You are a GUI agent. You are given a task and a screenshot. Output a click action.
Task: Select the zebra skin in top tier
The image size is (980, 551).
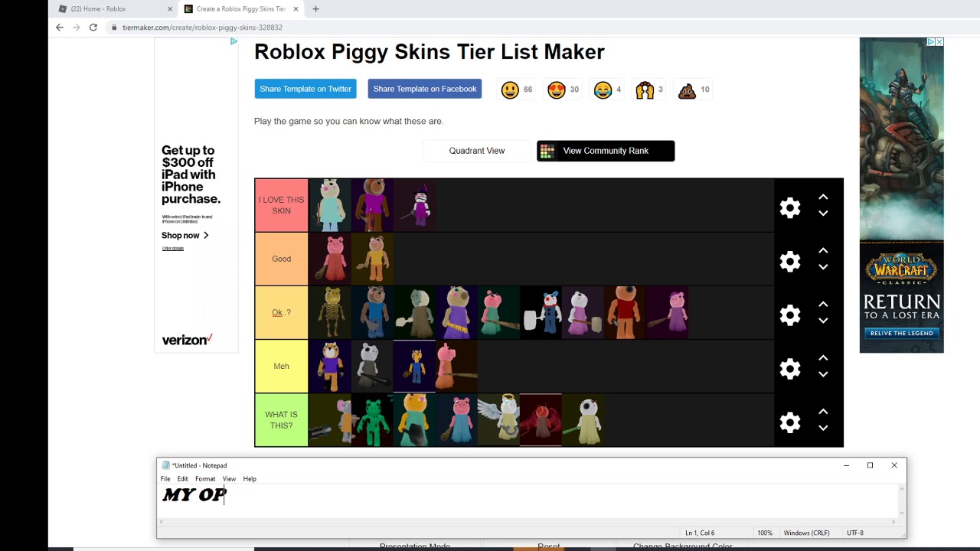tap(416, 205)
